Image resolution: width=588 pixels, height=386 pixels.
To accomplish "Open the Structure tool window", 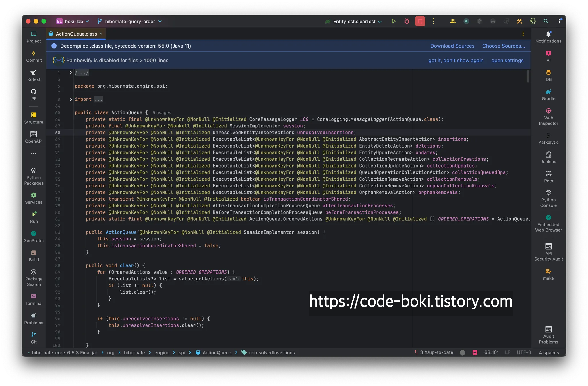I will pos(34,118).
